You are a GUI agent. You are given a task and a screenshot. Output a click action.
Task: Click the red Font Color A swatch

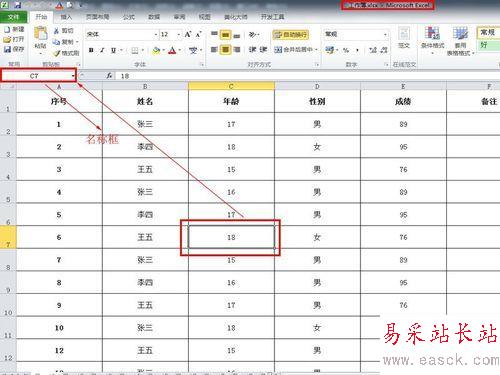click(x=172, y=50)
